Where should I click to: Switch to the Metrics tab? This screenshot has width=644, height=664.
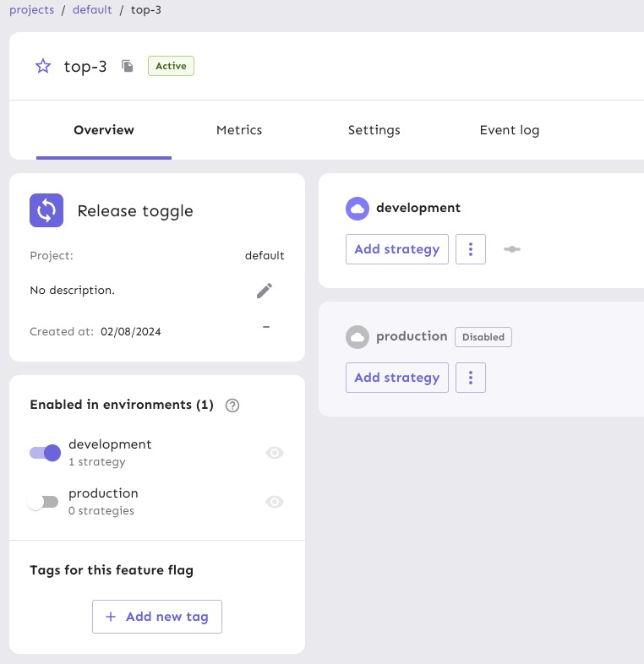click(x=239, y=130)
